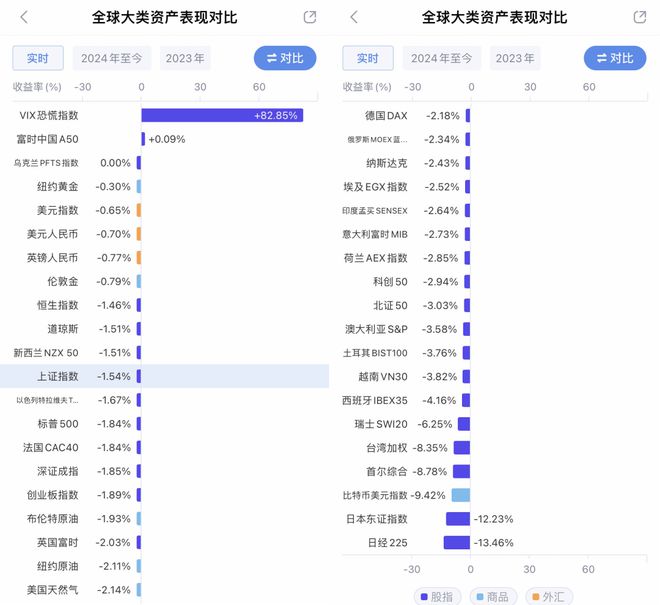Open the share icon in left panel
The width and height of the screenshot is (660, 605).
click(x=310, y=17)
